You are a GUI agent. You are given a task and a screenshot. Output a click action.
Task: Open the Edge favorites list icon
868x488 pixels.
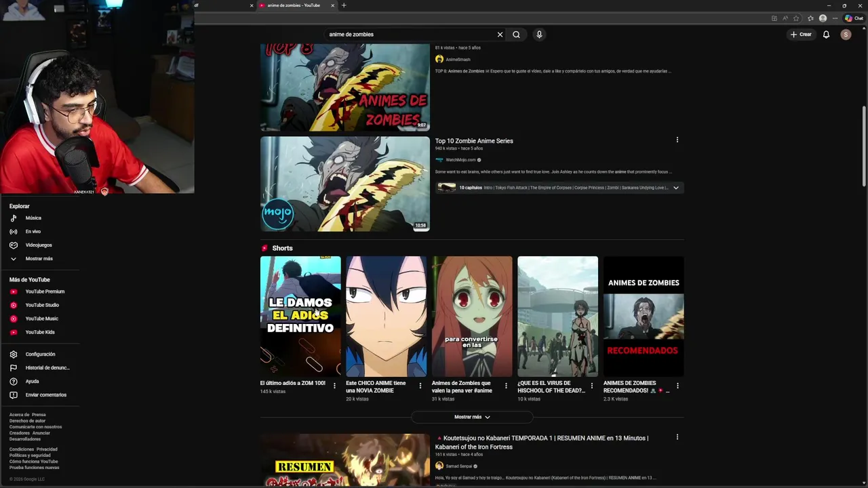(810, 18)
